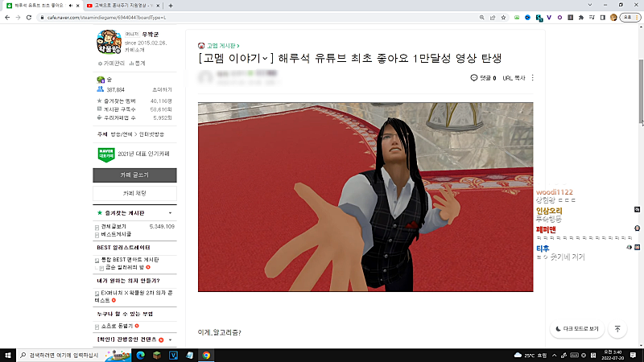The image size is (644, 362).
Task: Open the media control playlist icon
Action: tap(592, 18)
